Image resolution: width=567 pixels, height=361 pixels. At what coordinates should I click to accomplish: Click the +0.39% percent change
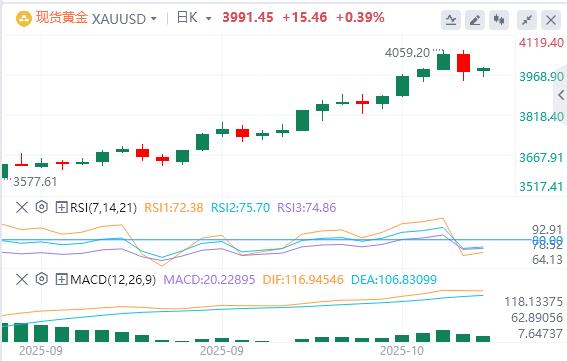[x=360, y=17]
